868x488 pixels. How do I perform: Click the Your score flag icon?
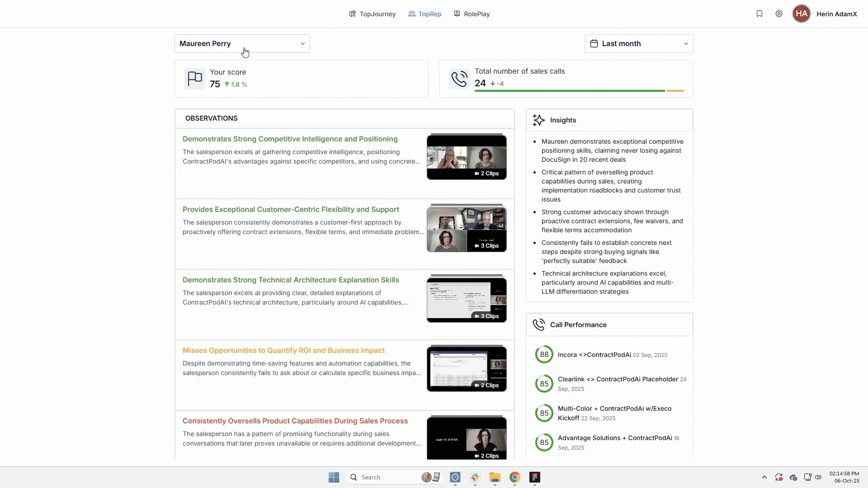(195, 79)
